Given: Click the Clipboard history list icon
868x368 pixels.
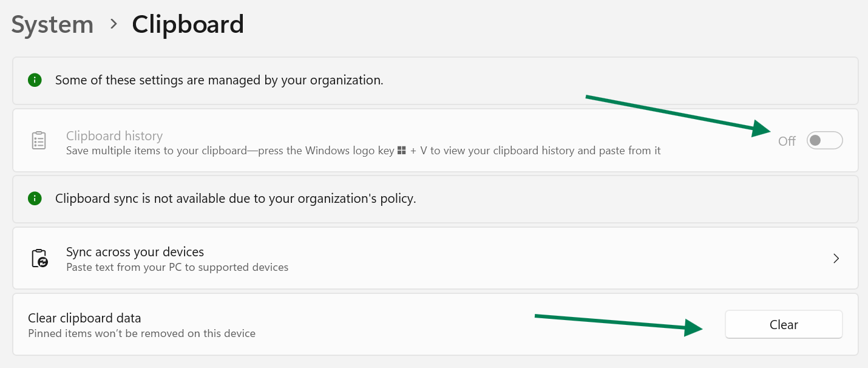Looking at the screenshot, I should tap(39, 140).
